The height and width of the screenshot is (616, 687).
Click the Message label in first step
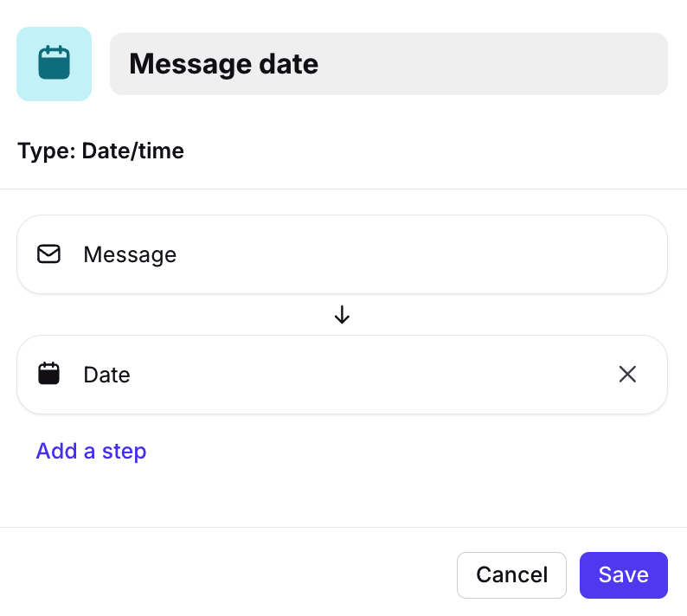(130, 255)
